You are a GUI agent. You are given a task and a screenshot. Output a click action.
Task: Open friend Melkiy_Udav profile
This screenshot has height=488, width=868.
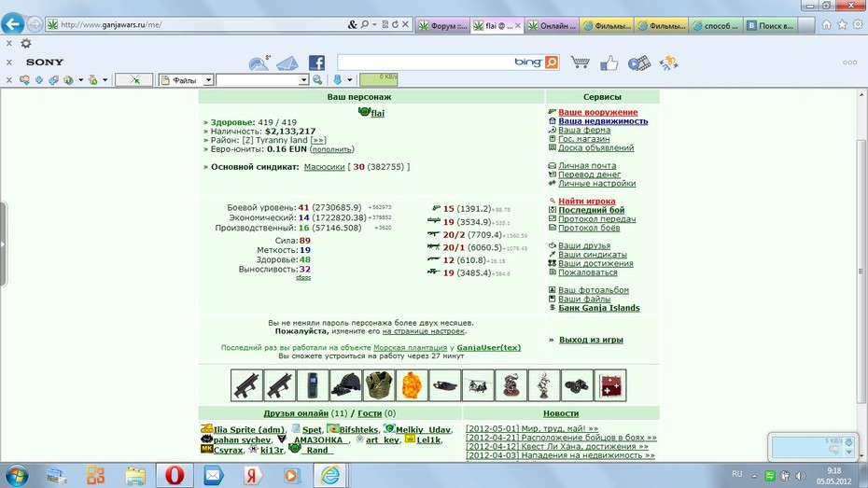(x=423, y=429)
